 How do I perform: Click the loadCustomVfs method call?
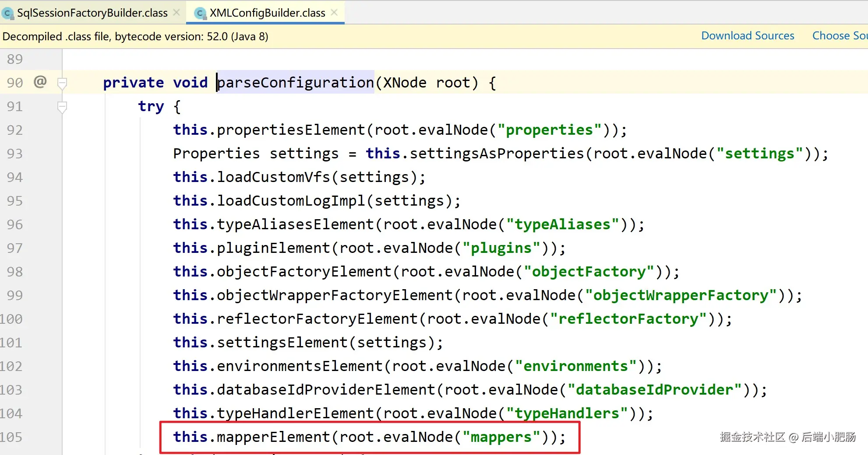[x=273, y=177]
